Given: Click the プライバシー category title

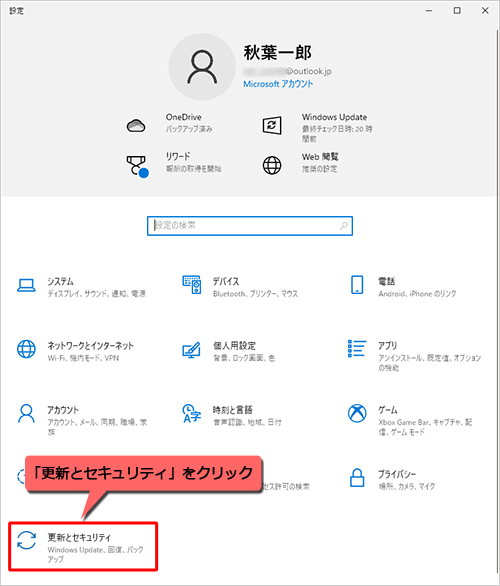Looking at the screenshot, I should tap(397, 474).
